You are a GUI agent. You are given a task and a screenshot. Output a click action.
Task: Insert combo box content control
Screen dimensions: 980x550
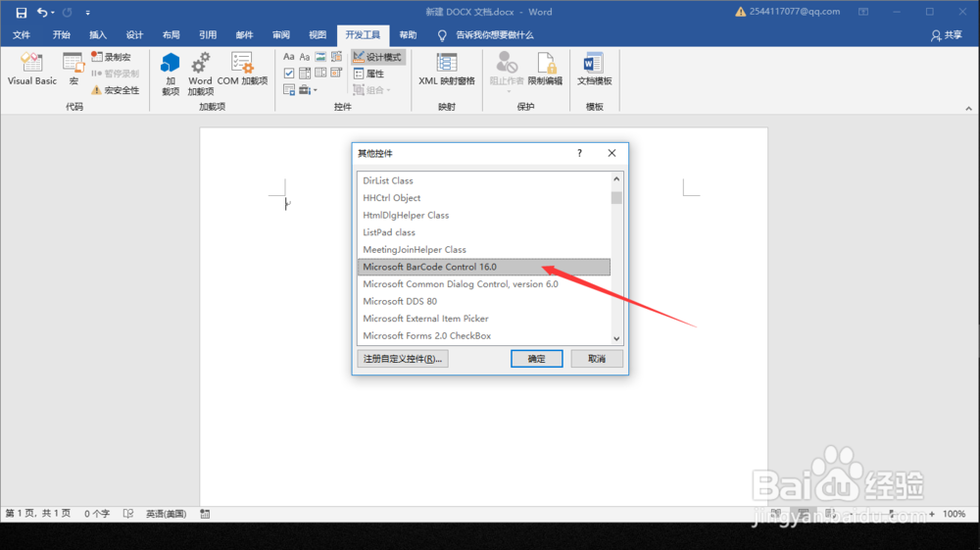coord(305,74)
